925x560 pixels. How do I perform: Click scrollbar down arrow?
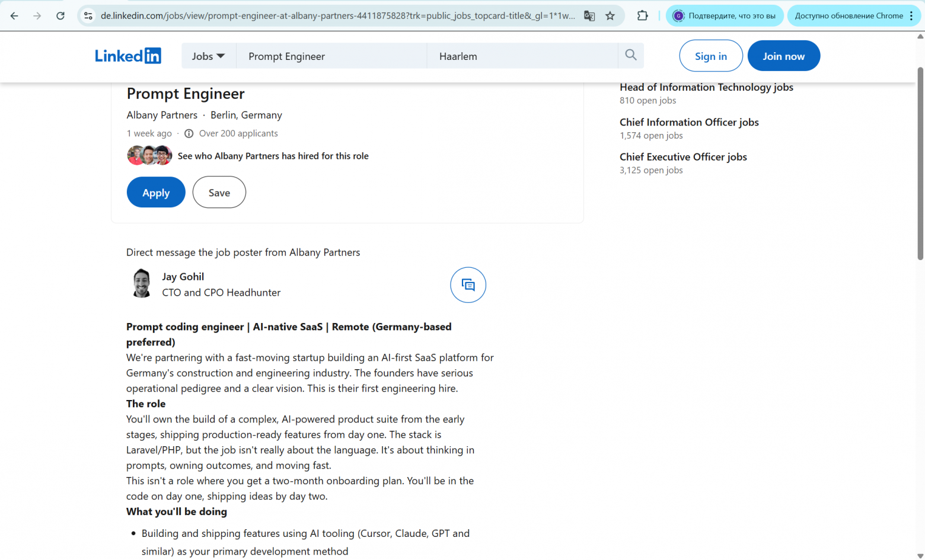point(920,555)
